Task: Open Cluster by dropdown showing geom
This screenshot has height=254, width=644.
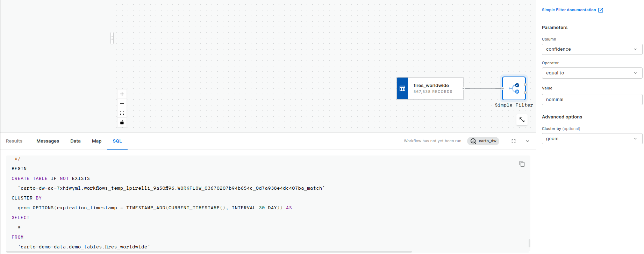Action: (592, 139)
